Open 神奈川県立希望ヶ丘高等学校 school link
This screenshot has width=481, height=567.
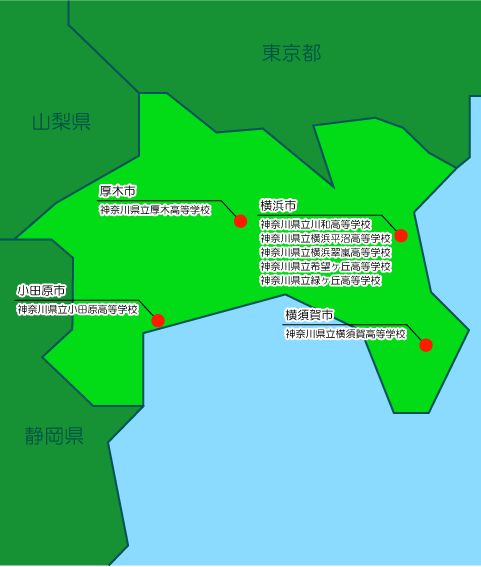[x=325, y=267]
